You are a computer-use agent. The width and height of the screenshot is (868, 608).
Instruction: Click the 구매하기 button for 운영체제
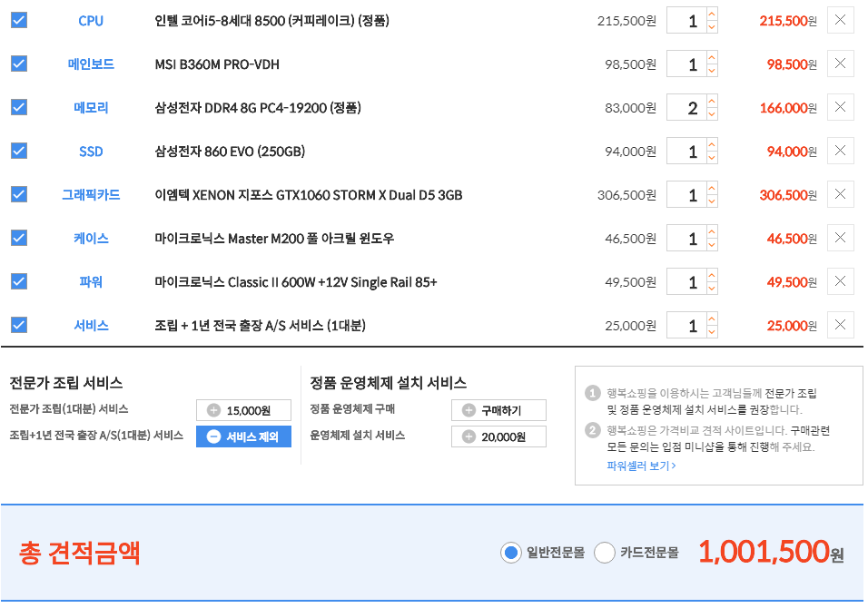pyautogui.click(x=498, y=410)
